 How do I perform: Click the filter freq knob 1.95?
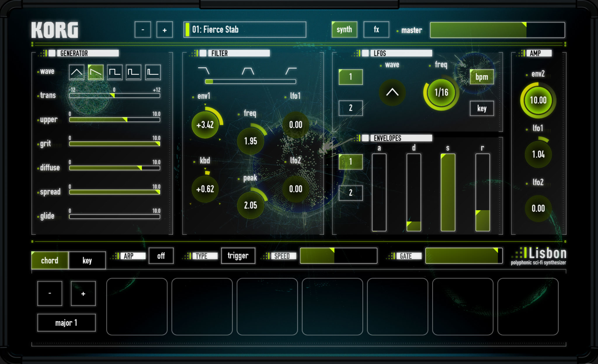click(x=251, y=141)
